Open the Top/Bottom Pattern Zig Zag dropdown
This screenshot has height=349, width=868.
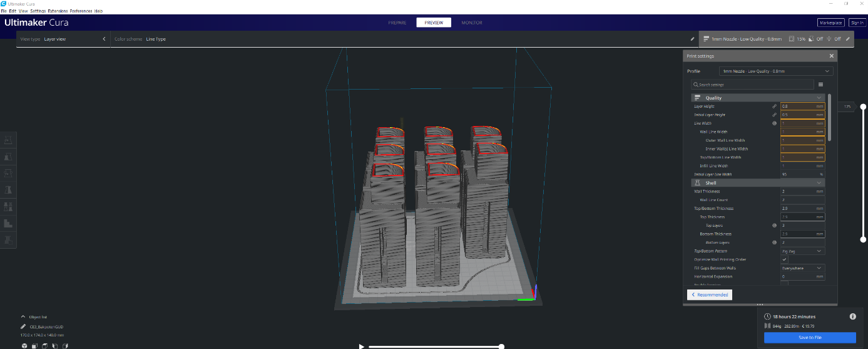click(802, 251)
